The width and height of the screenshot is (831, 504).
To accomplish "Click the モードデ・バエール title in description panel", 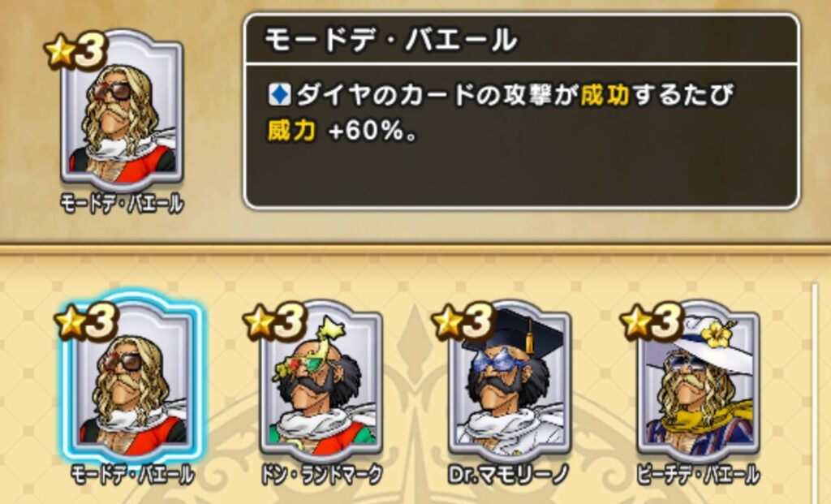I will (390, 41).
